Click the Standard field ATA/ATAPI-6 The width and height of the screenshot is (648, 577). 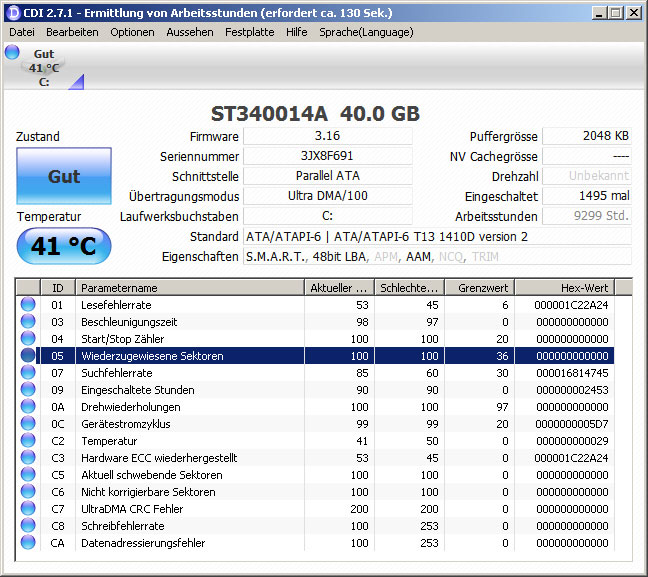tap(437, 236)
